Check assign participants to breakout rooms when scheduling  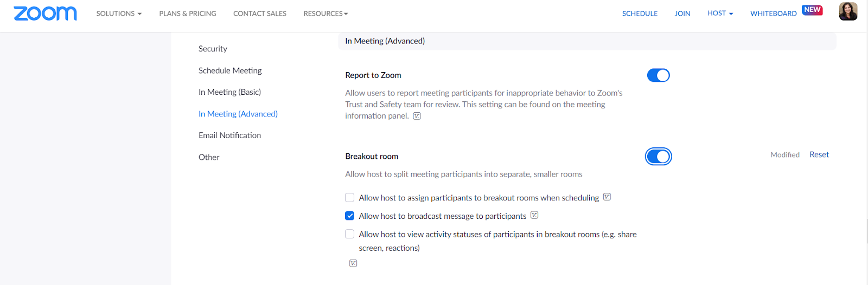[350, 198]
